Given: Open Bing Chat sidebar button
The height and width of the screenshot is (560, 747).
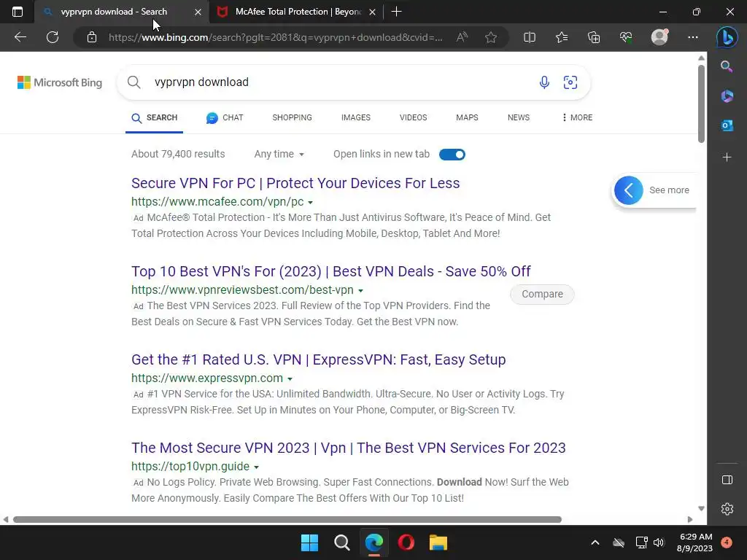Looking at the screenshot, I should coord(727,37).
